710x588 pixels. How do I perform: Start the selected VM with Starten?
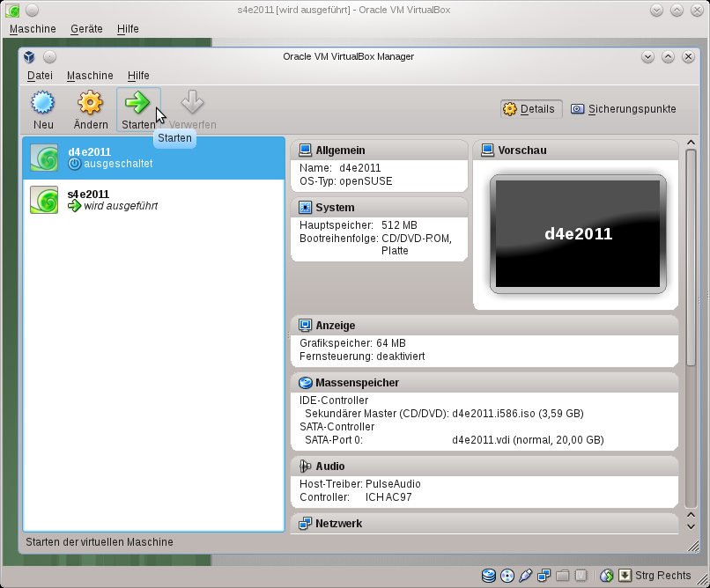click(138, 110)
